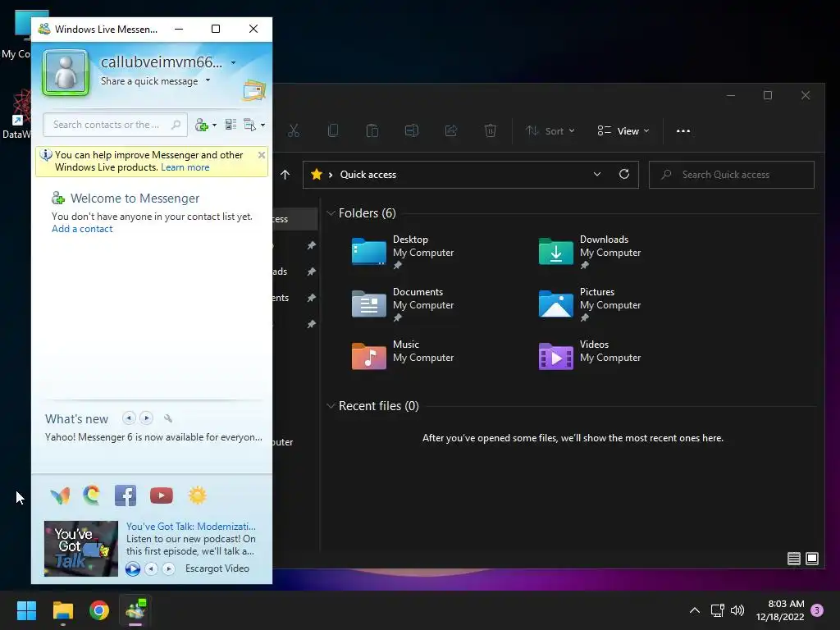Open the contact list layout icon
Viewport: 840px width, 630px height.
[231, 125]
